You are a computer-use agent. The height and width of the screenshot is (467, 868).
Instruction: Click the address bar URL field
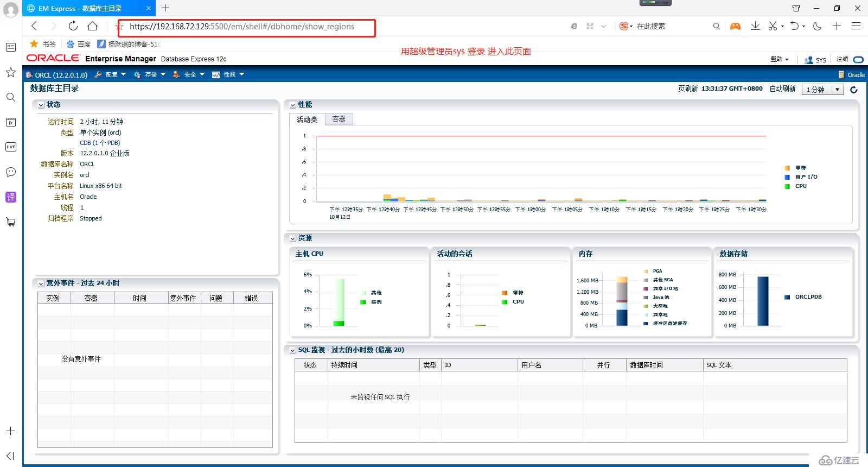click(x=242, y=27)
